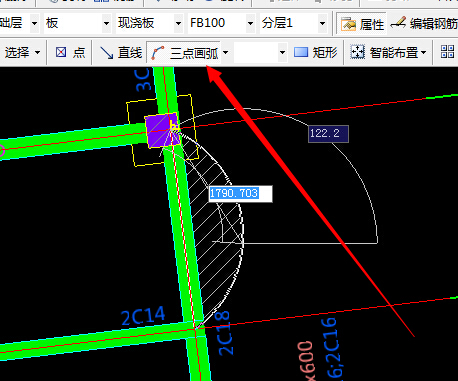
Task: Select the 三点画弧 arc tool
Action: [x=184, y=53]
